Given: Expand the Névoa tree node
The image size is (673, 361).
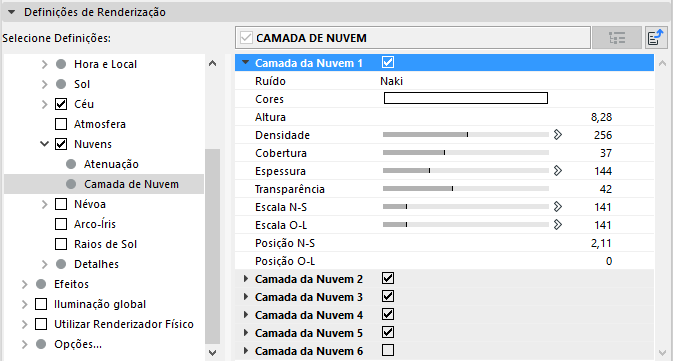Looking at the screenshot, I should click(x=45, y=204).
